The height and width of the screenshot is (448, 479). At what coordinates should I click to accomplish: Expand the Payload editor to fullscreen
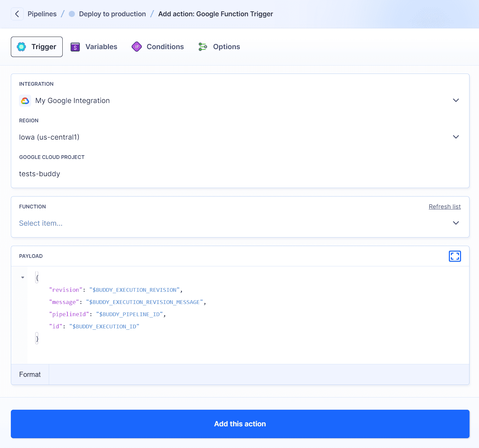[455, 256]
